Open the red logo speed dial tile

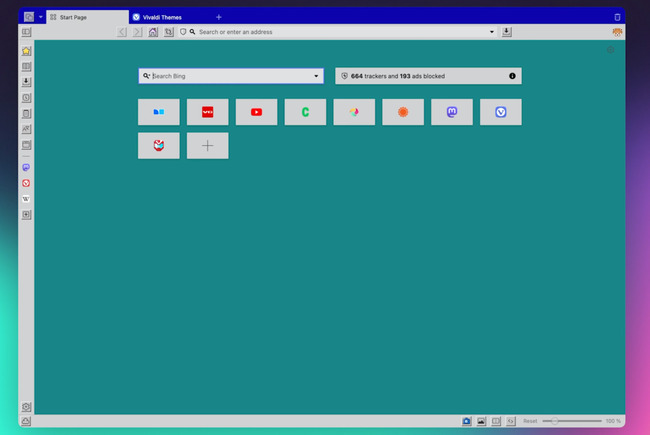(x=208, y=112)
